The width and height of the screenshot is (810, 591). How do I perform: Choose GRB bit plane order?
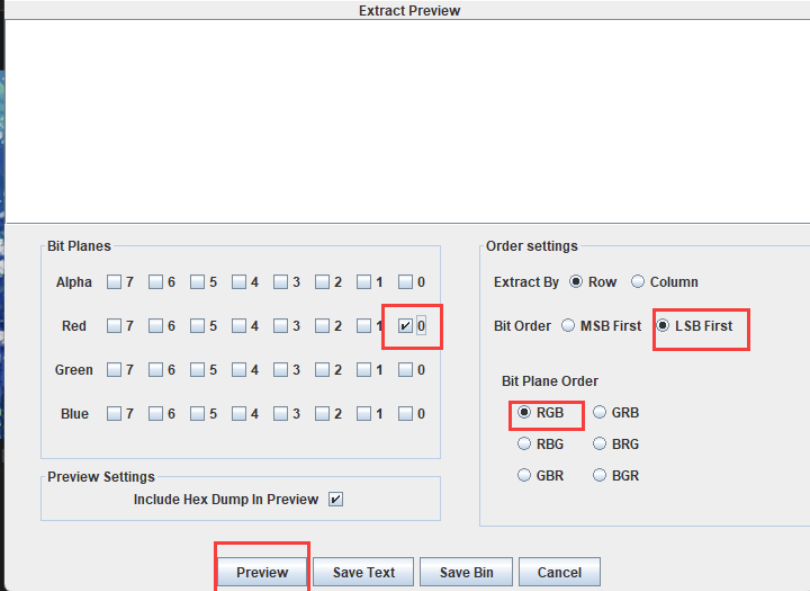point(600,412)
